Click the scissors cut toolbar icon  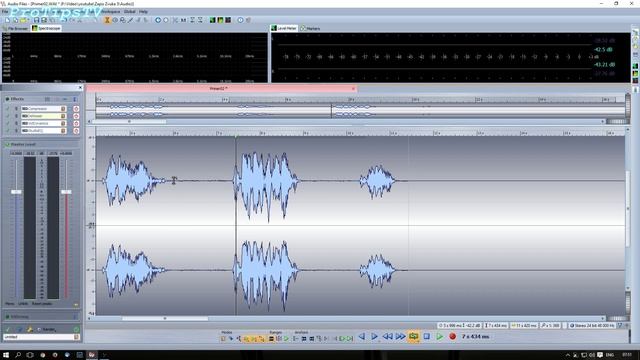(176, 20)
